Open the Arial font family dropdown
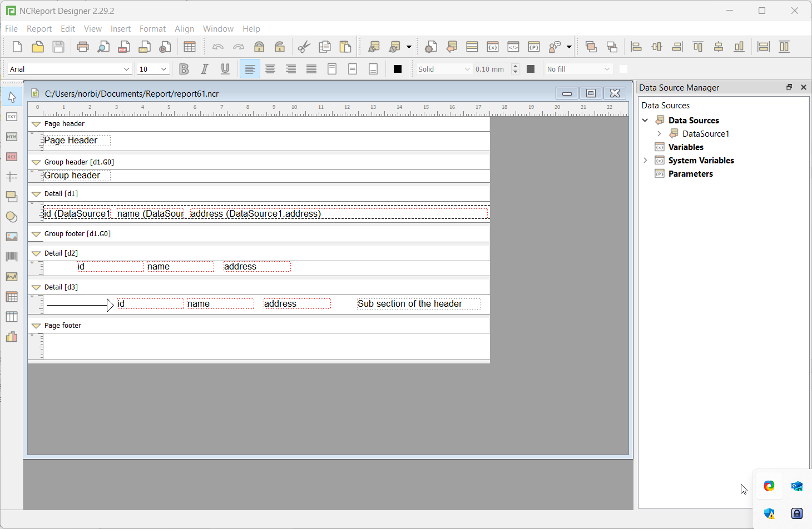The height and width of the screenshot is (529, 812). pyautogui.click(x=70, y=69)
